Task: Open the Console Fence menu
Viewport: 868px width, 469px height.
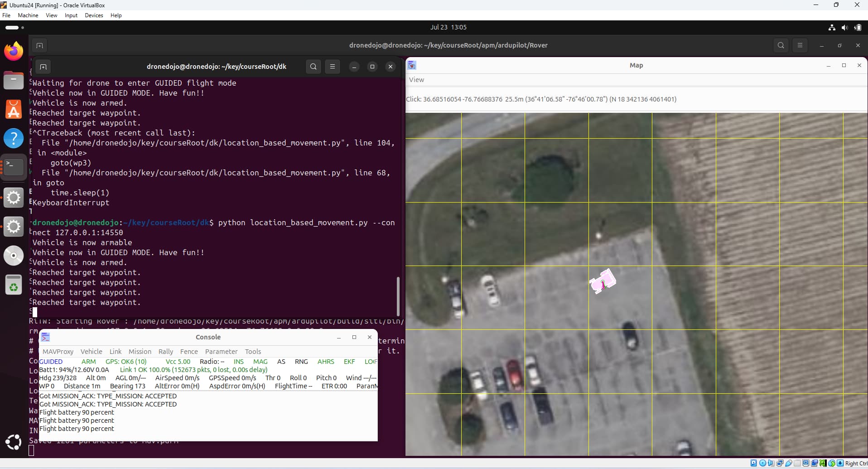Action: [189, 352]
